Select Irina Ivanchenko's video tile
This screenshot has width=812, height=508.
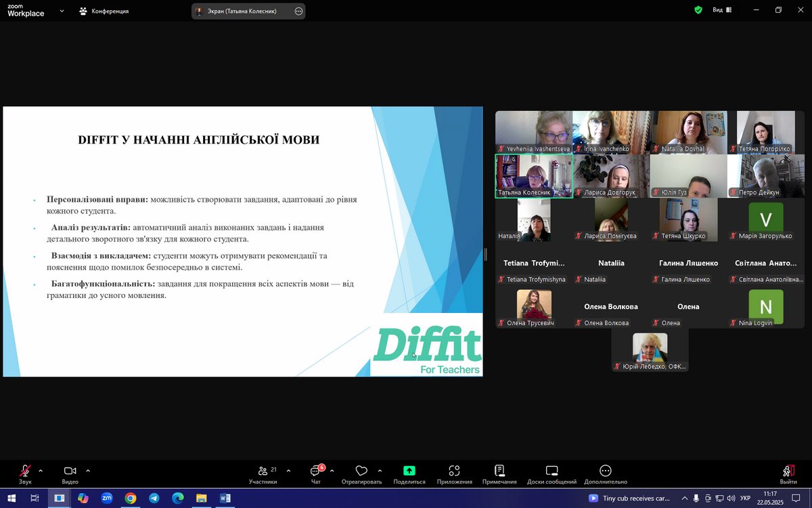(611, 133)
